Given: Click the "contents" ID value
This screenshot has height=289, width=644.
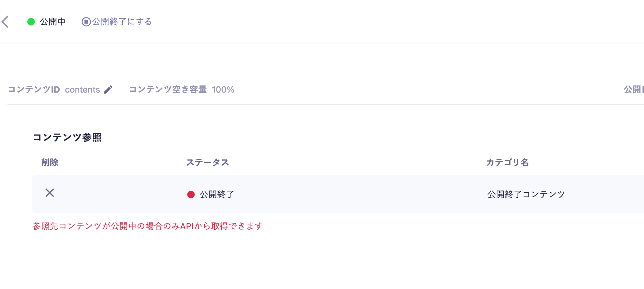Looking at the screenshot, I should click(82, 89).
